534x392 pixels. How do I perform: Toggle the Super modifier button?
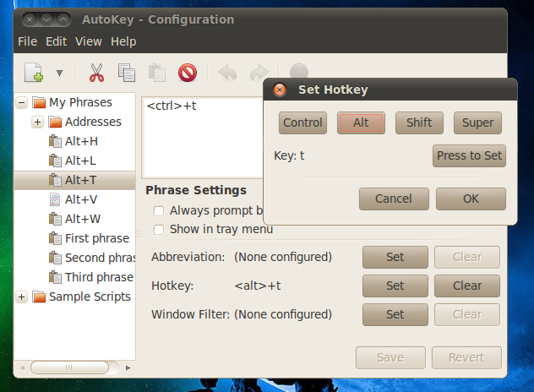477,122
